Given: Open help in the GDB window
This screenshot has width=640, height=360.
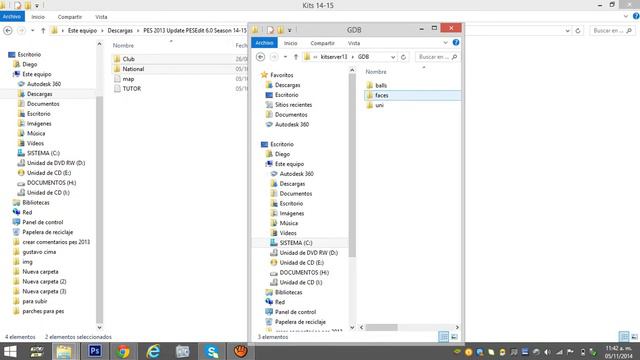Looking at the screenshot, I should point(456,42).
